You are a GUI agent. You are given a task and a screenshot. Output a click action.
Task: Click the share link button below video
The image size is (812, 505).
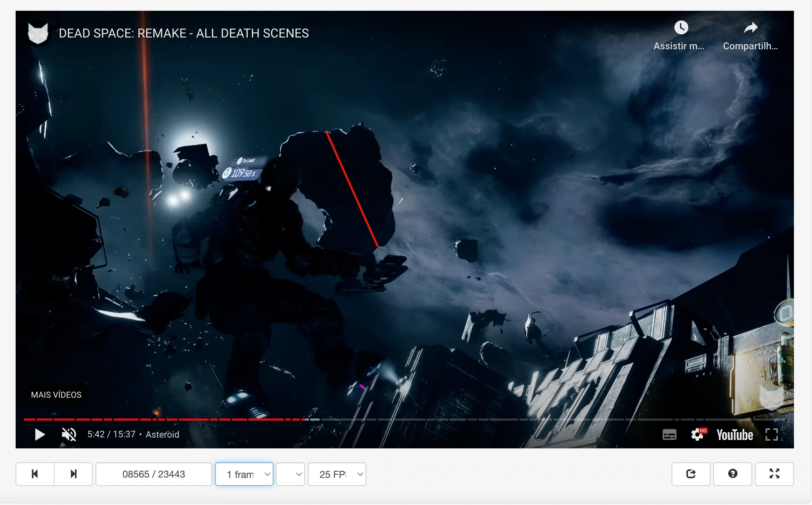691,474
